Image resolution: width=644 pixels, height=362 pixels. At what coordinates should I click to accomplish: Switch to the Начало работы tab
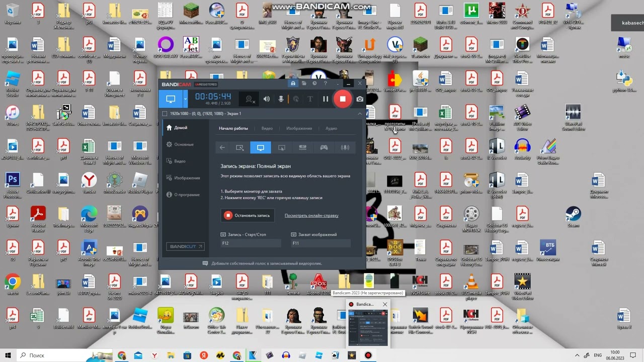coord(233,128)
